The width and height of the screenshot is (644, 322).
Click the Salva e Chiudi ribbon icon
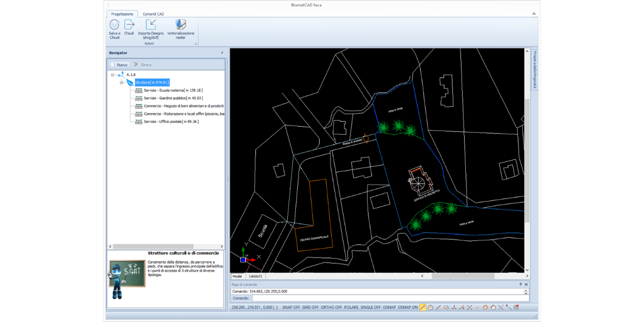pyautogui.click(x=114, y=25)
